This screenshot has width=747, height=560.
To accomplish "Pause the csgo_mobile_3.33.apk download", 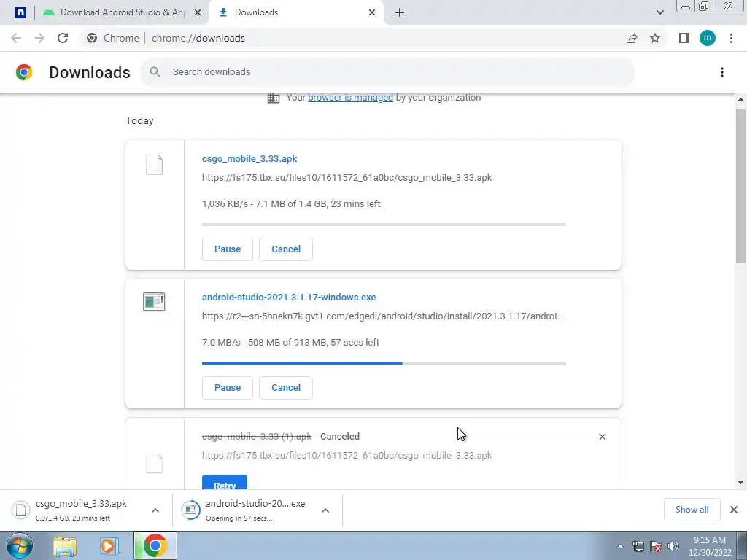I will 228,249.
